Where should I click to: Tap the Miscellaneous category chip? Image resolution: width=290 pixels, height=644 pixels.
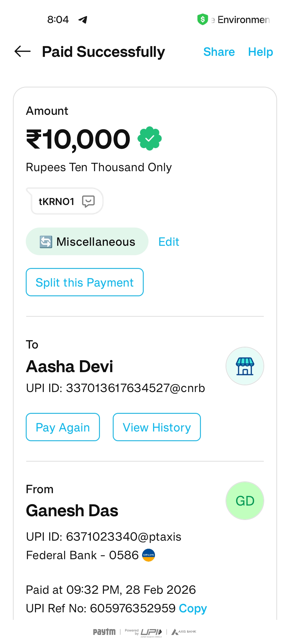click(87, 241)
